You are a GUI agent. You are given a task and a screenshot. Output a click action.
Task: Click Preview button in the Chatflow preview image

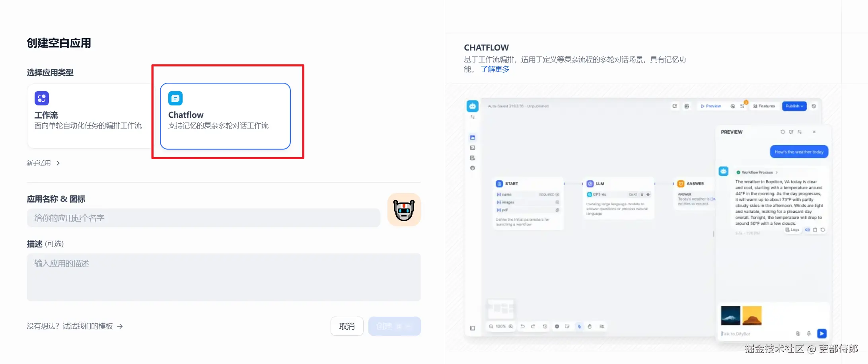pyautogui.click(x=711, y=106)
